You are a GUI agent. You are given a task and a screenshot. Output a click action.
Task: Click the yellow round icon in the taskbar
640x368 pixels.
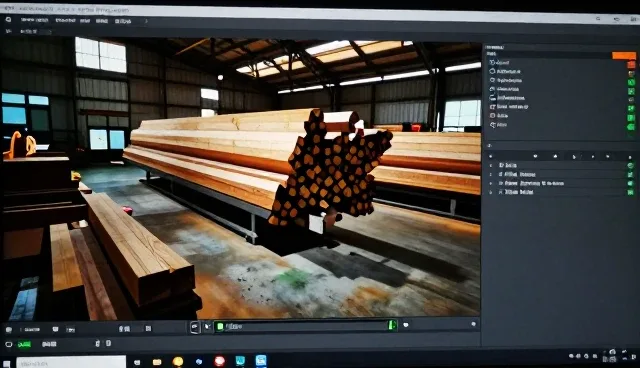pos(178,361)
